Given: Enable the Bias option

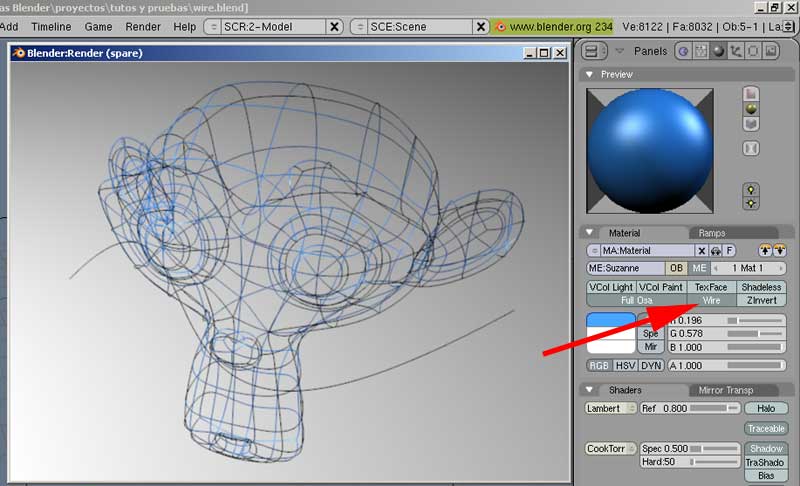Looking at the screenshot, I should pyautogui.click(x=766, y=475).
